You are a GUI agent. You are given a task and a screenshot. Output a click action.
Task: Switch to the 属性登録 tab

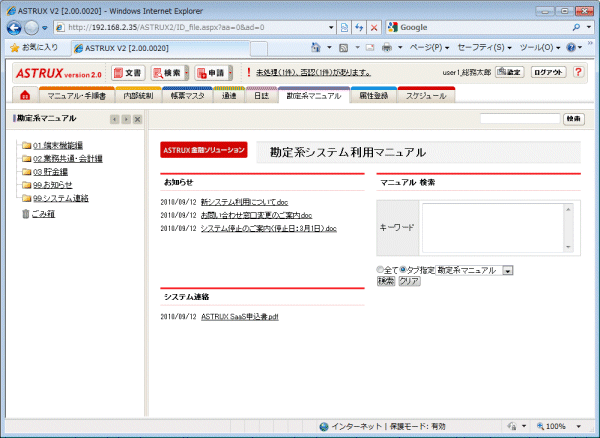tap(373, 95)
